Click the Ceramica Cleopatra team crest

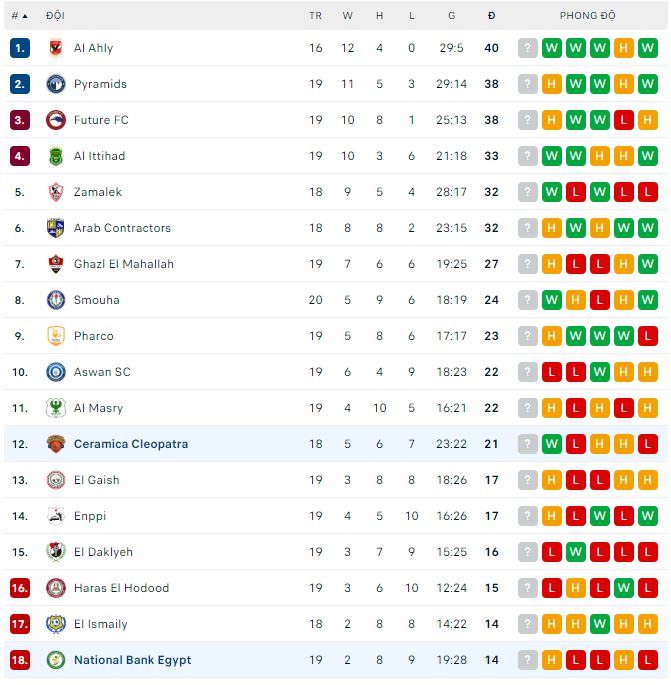click(56, 444)
